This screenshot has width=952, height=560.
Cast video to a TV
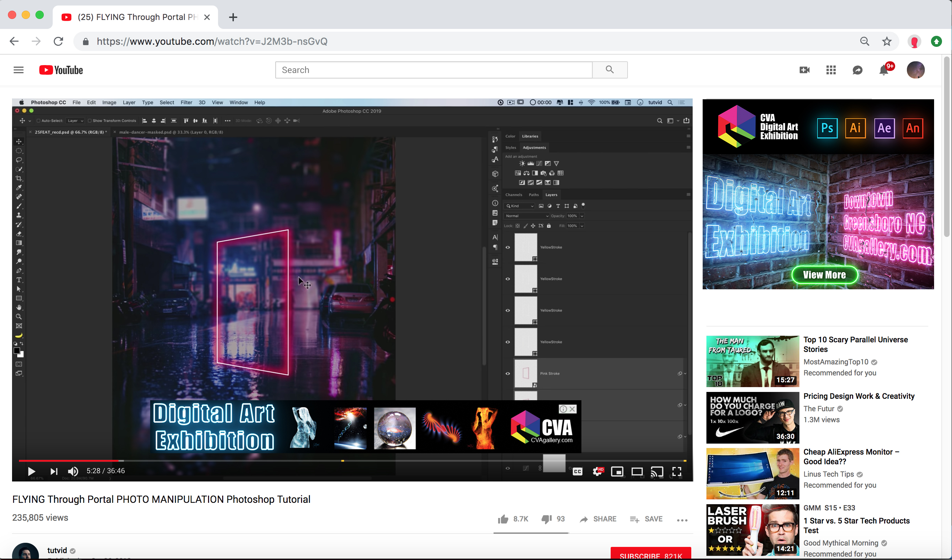click(657, 471)
